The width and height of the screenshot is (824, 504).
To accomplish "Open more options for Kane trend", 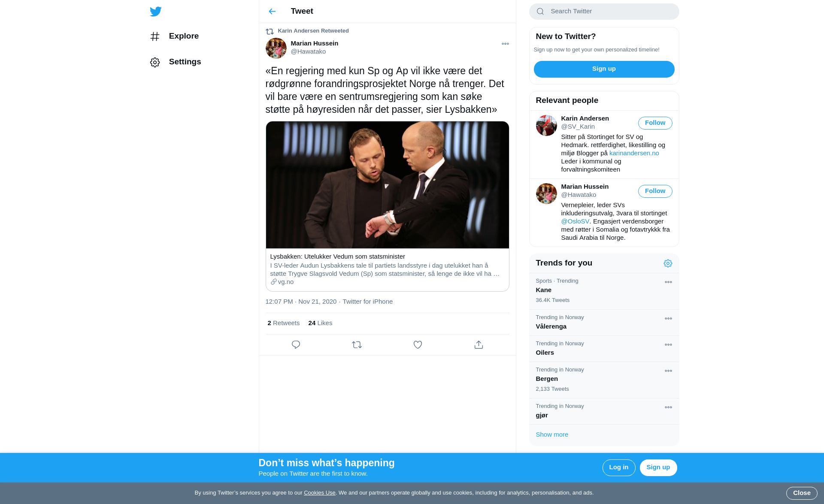I will point(668,282).
